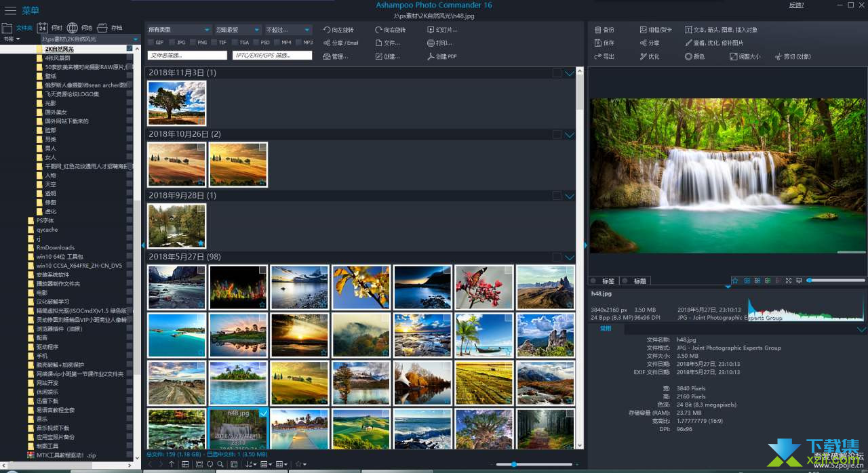Switch to the 文件夹 folders tab
The width and height of the screenshot is (868, 473).
[17, 28]
